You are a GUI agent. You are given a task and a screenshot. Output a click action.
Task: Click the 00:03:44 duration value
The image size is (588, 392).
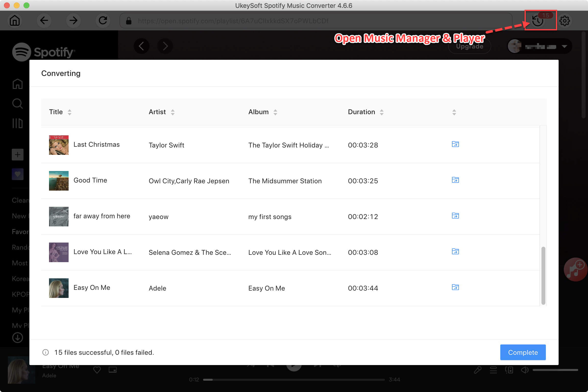363,288
